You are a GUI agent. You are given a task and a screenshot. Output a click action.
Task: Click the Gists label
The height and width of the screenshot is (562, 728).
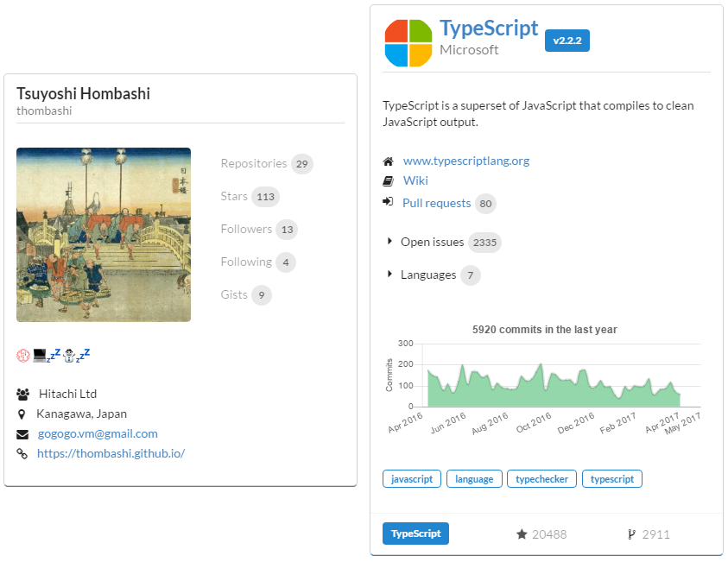pos(234,294)
